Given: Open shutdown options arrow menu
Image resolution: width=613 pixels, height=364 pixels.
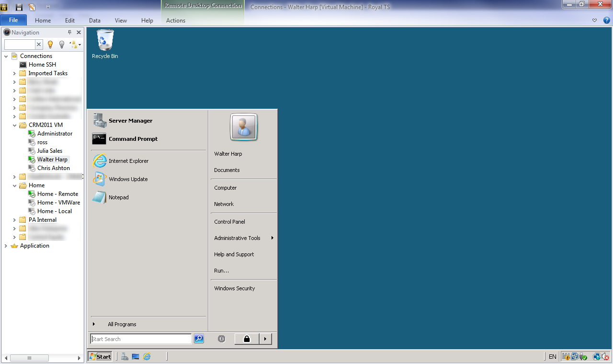Looking at the screenshot, I should pos(265,339).
